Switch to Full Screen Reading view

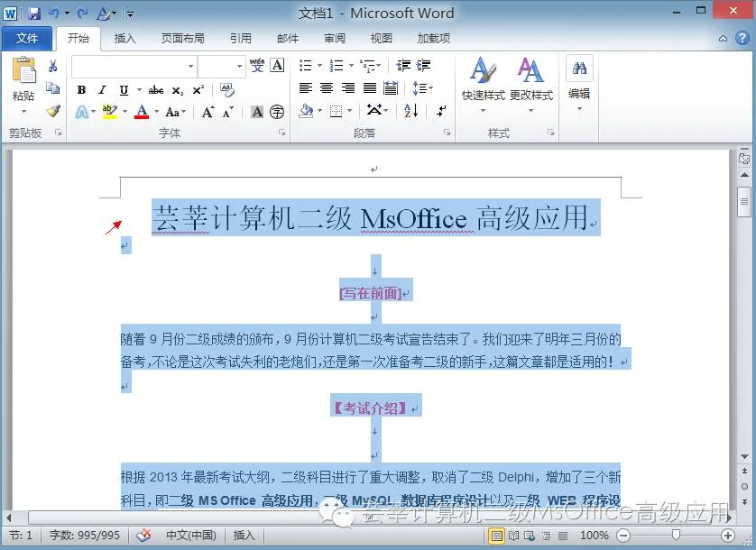tap(513, 535)
